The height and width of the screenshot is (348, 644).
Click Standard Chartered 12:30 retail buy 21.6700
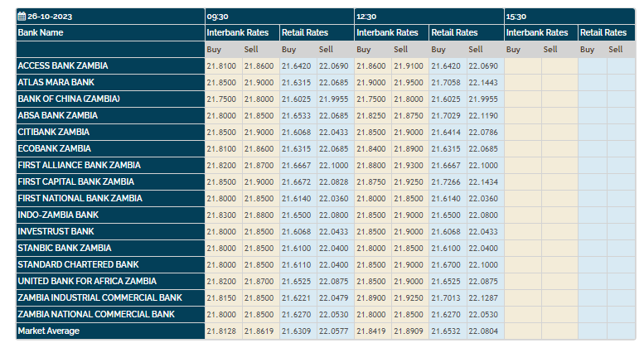(x=446, y=265)
